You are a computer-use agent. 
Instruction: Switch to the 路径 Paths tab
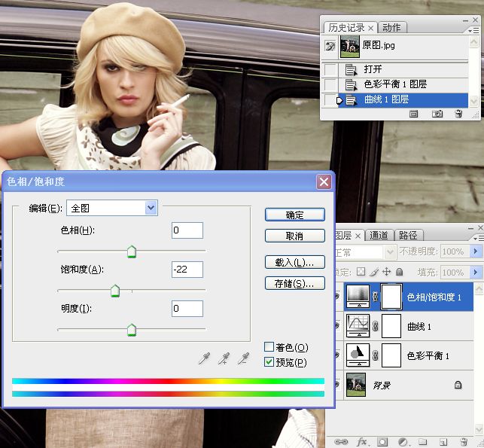click(x=408, y=235)
